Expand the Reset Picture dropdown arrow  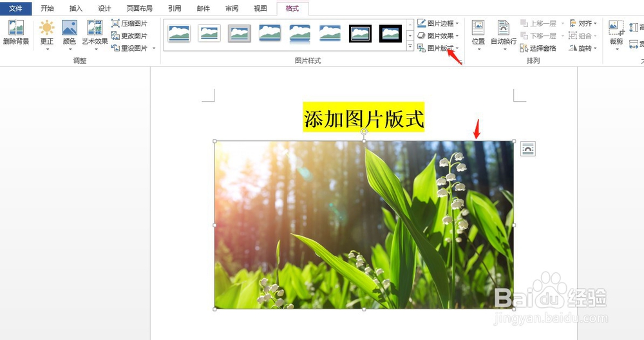[154, 48]
